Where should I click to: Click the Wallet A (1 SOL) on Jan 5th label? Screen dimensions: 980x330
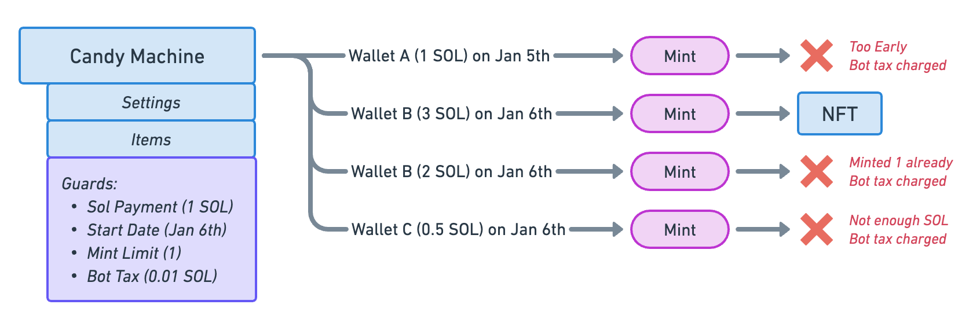(449, 56)
